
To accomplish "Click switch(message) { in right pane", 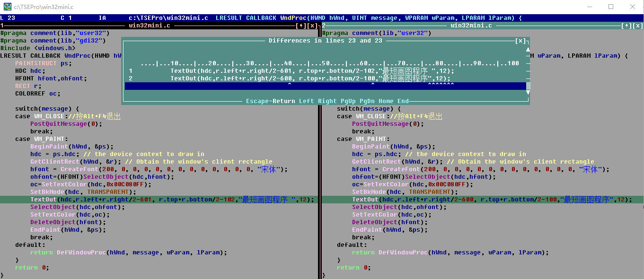I will tap(369, 109).
